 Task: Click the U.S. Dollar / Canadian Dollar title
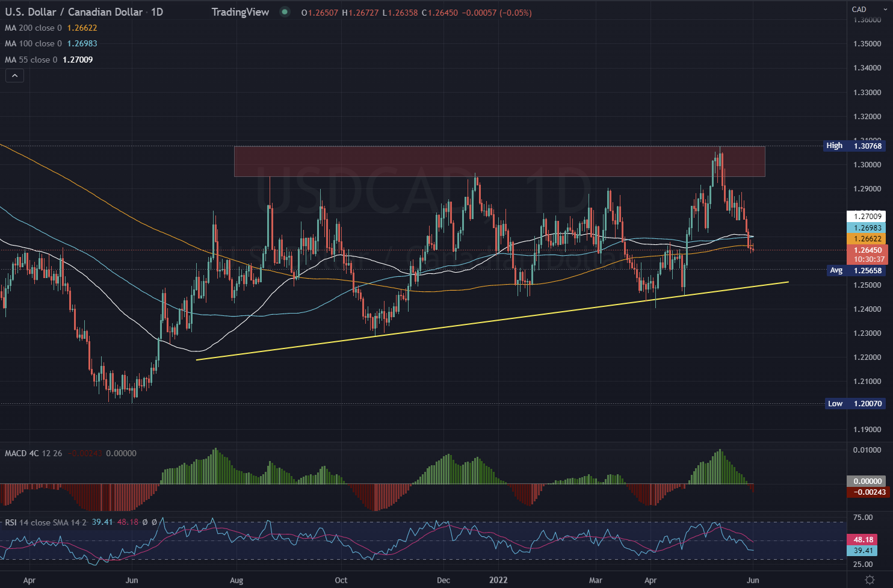tap(74, 12)
